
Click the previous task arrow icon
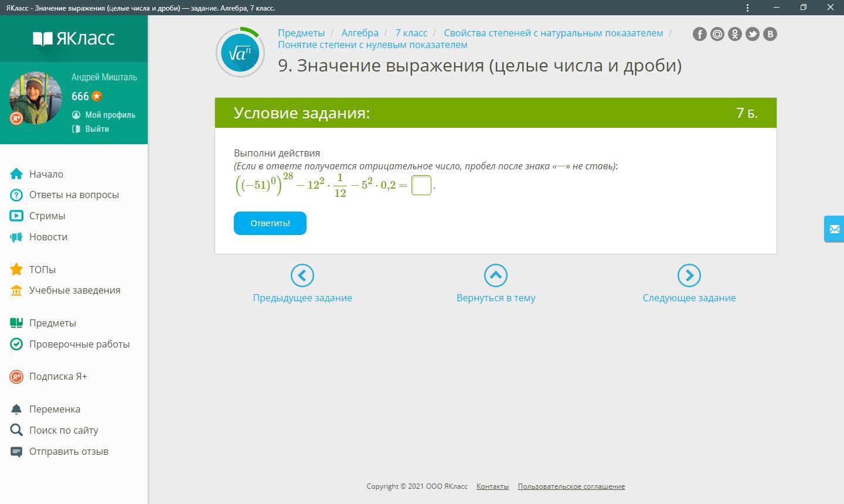point(302,275)
